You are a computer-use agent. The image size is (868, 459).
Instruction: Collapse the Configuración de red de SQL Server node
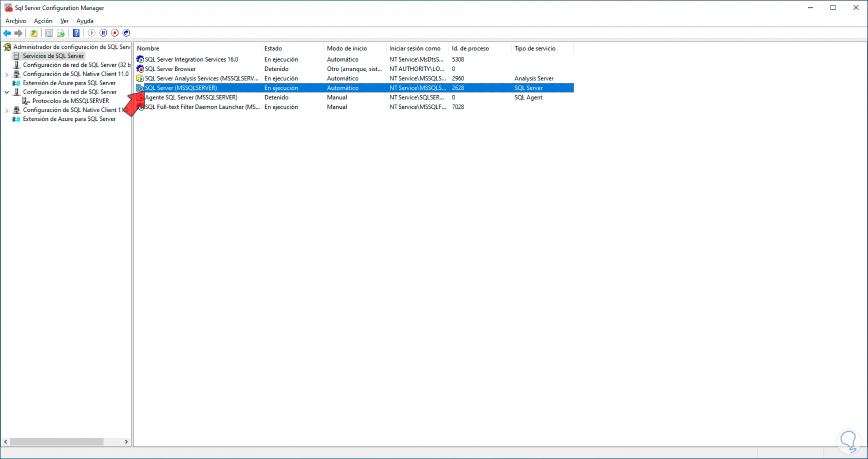coord(7,92)
